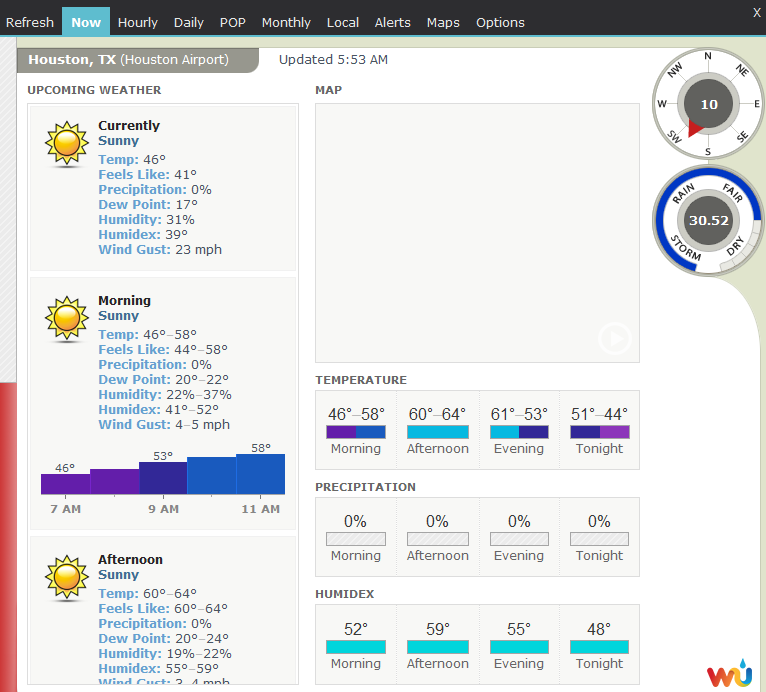Click the barometer pressure gauge
Screen dimensions: 766x692
[708, 220]
